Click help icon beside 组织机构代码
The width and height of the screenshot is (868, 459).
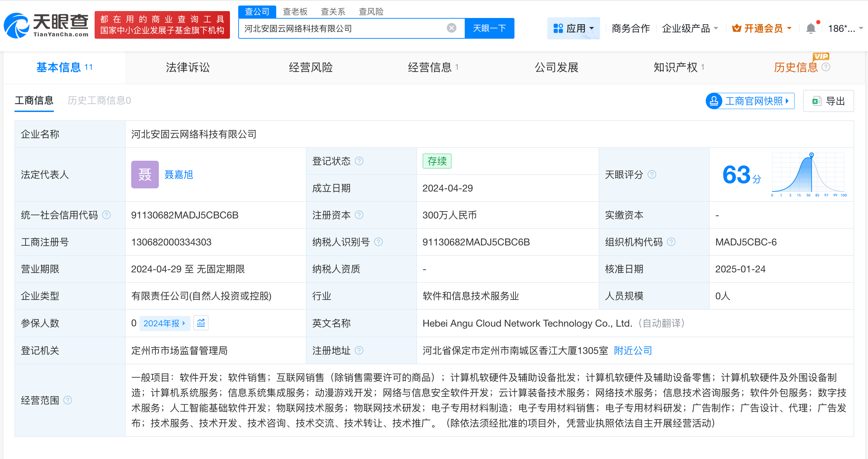671,242
